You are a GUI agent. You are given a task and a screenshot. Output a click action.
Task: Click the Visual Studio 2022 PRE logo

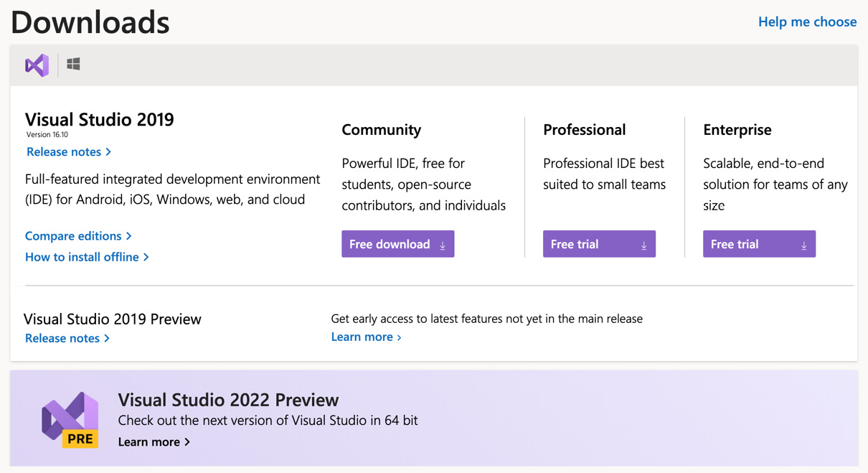(x=70, y=420)
